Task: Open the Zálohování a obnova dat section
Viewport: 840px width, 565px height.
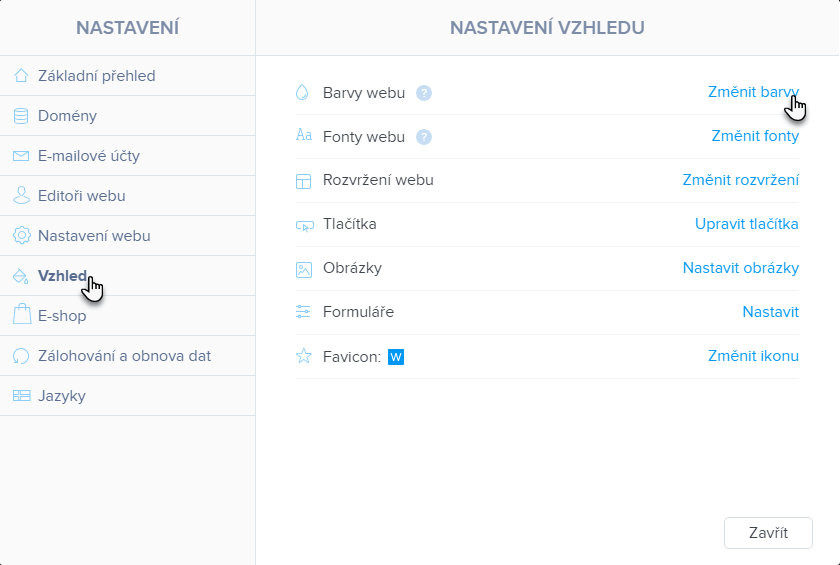Action: pos(128,356)
